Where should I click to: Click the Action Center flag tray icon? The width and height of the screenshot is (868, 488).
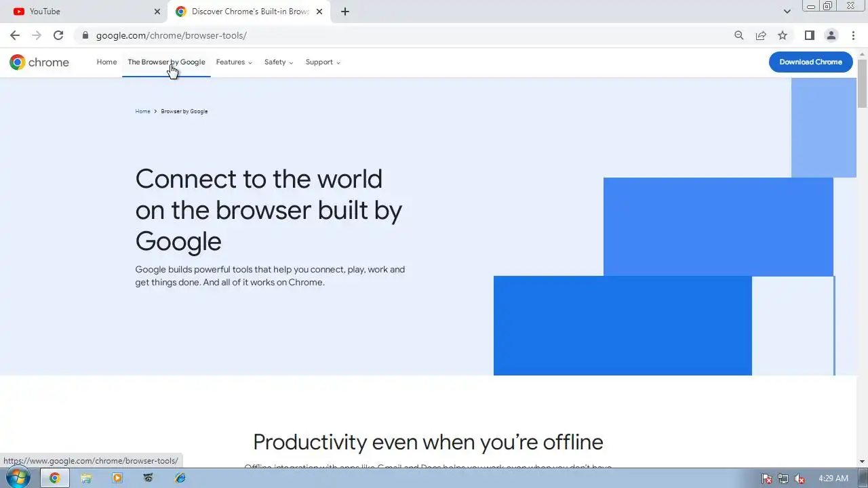(x=767, y=479)
